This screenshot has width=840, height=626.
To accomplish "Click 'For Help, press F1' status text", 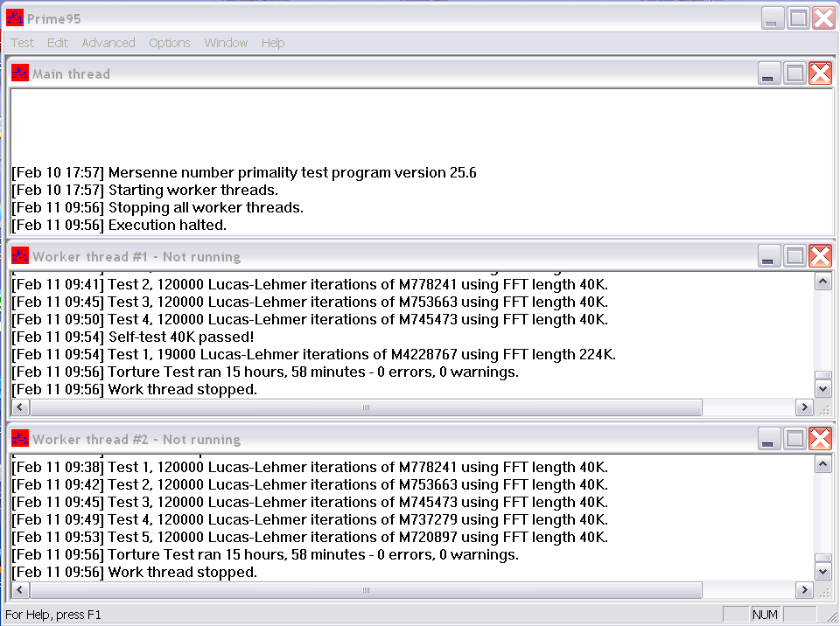I will [x=53, y=615].
